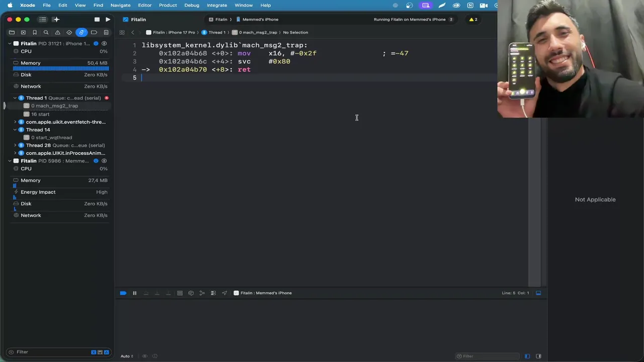Click the quick look eye icon
Screen dimensions: 644x362
tap(145, 356)
